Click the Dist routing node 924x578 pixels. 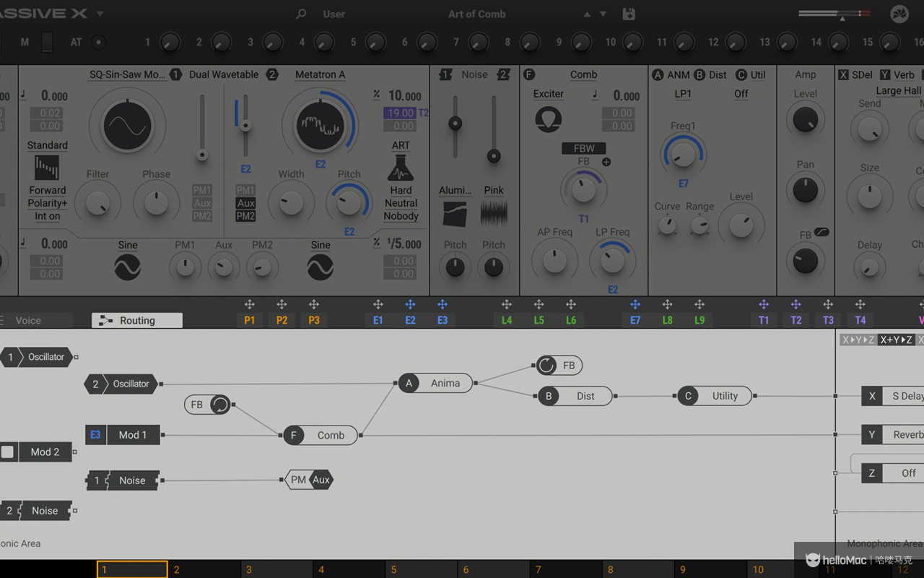[x=575, y=396]
